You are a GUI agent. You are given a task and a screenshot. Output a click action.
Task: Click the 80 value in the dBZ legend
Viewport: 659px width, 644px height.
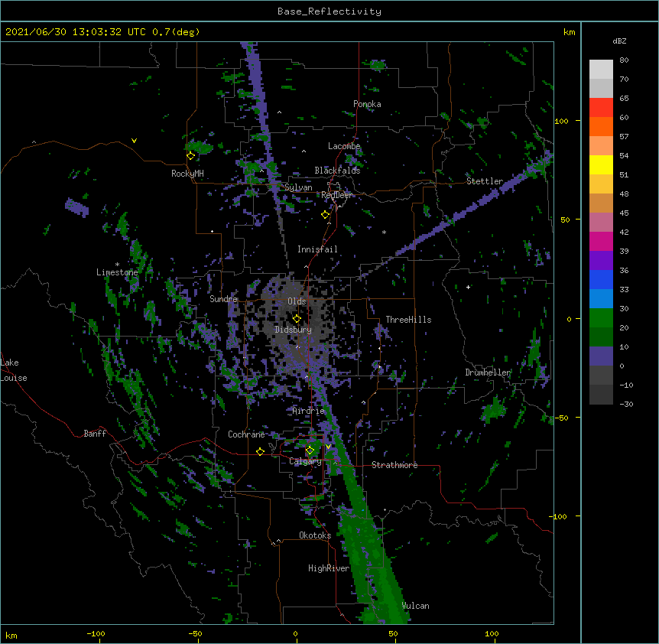[x=624, y=60]
